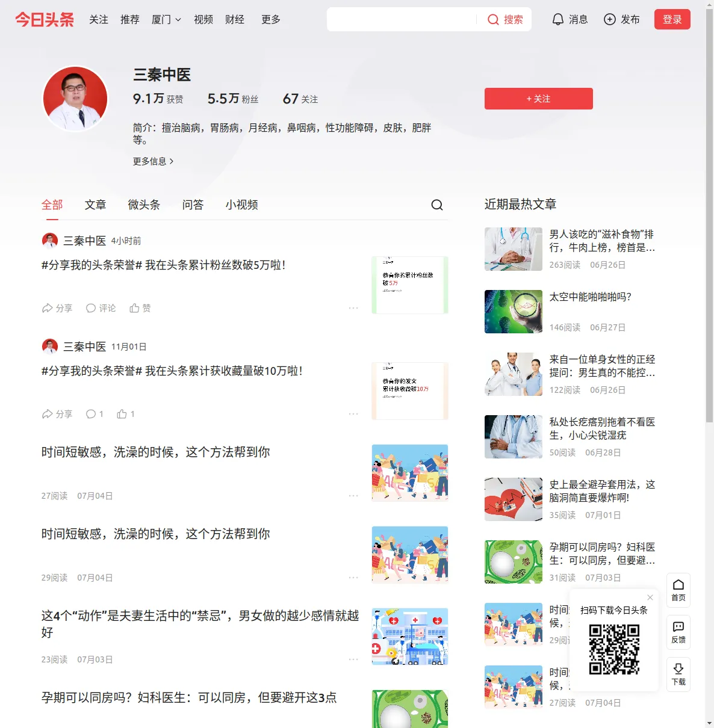Switch to the 小视频 tab
The image size is (714, 728).
[x=242, y=205]
